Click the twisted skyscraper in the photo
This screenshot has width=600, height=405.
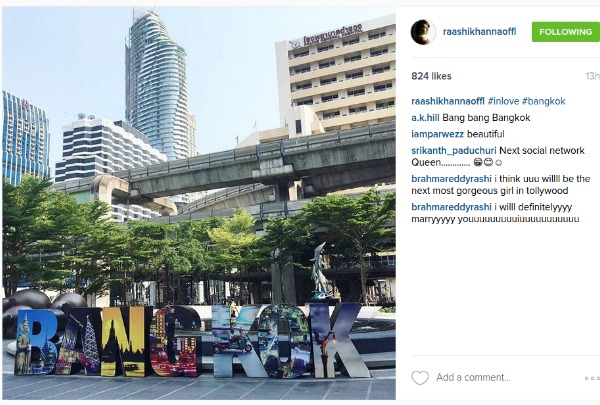tap(157, 82)
